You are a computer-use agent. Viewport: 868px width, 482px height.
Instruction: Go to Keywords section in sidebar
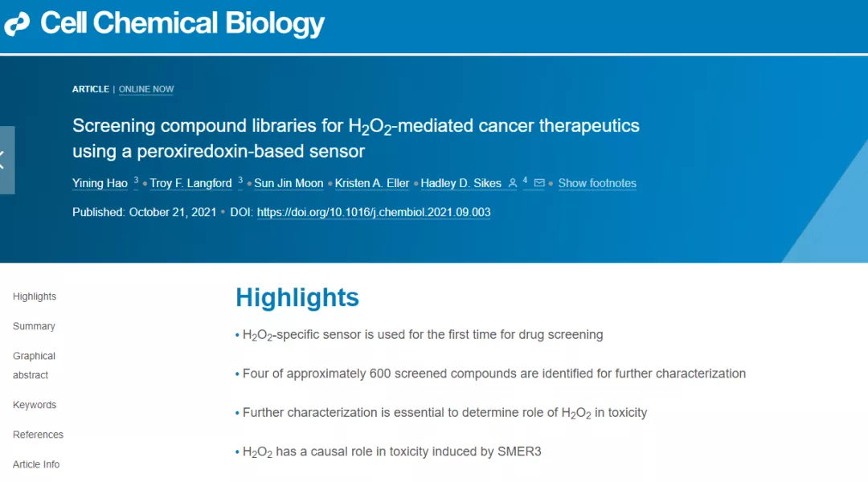[x=35, y=405]
